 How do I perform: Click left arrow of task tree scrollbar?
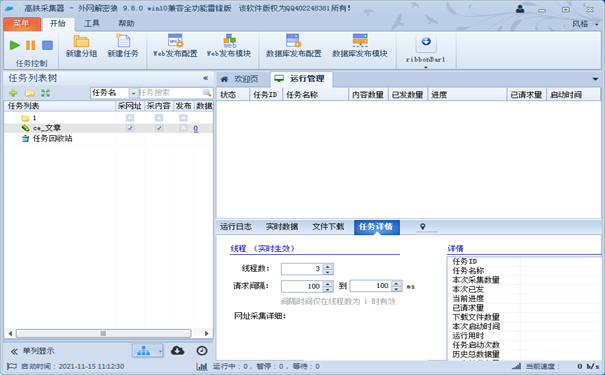click(10, 333)
